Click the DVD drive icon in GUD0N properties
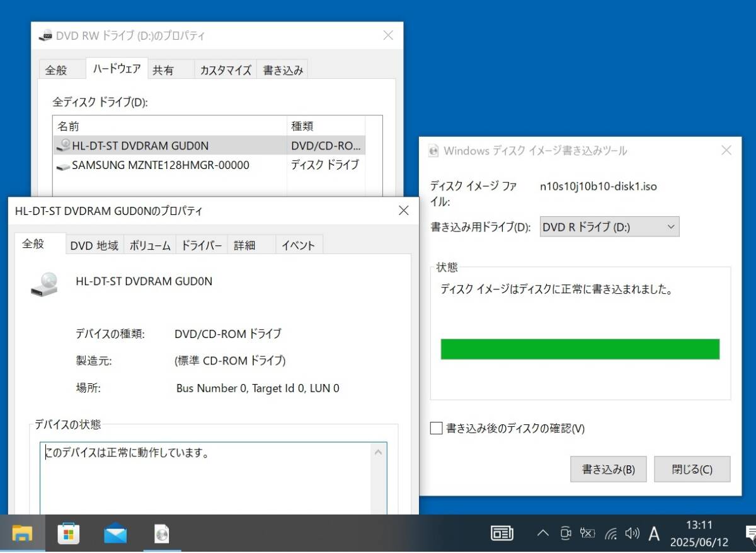 click(44, 284)
